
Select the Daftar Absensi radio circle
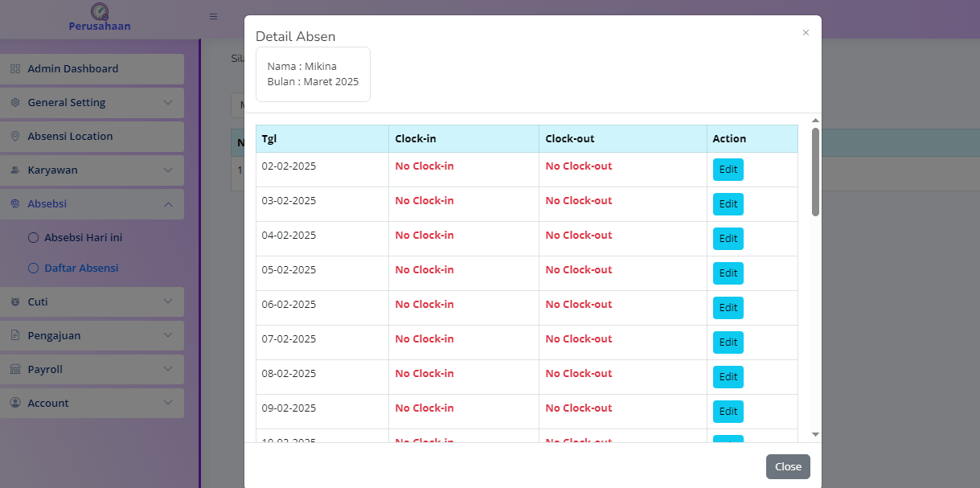[33, 269]
